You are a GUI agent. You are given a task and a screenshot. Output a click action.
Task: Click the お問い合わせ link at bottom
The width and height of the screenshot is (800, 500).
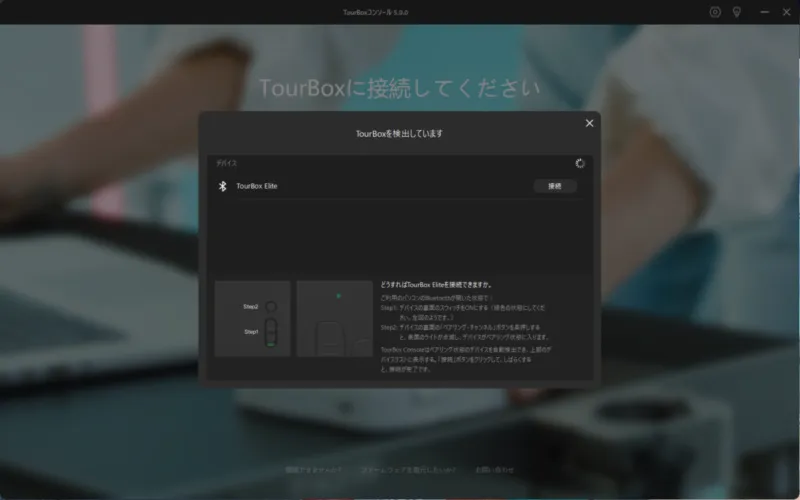coord(494,469)
